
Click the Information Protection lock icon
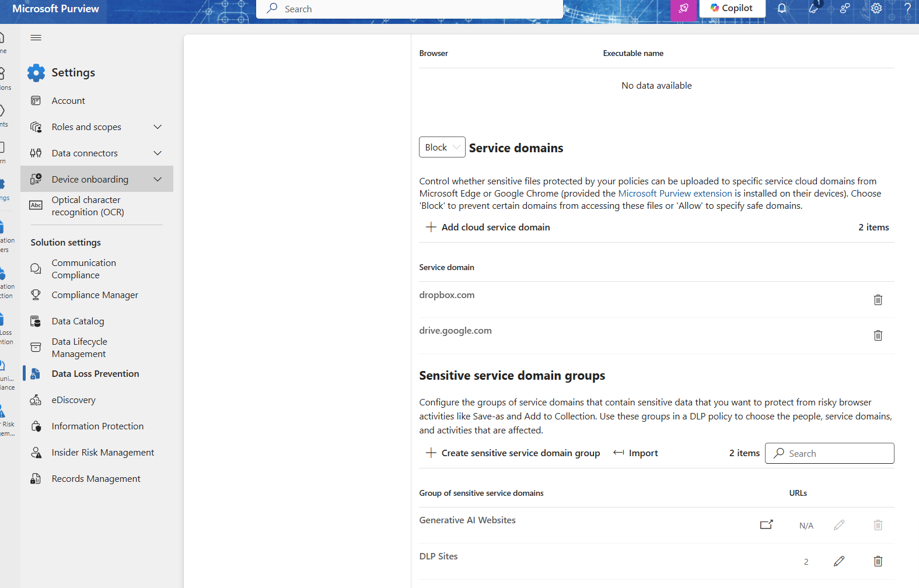[x=36, y=426]
